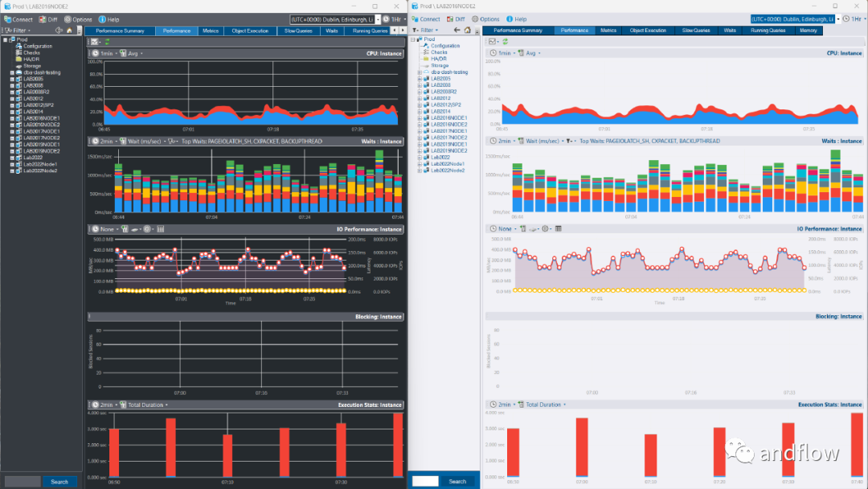Open Diff in the light window toolbar
The width and height of the screenshot is (868, 489).
pyautogui.click(x=456, y=18)
